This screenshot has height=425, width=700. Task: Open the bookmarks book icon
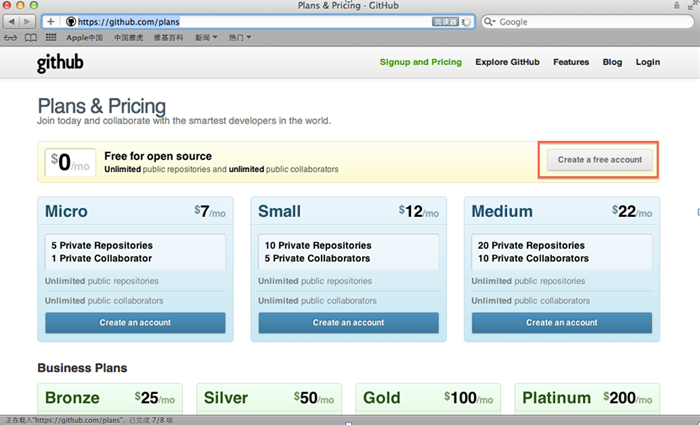(30, 38)
